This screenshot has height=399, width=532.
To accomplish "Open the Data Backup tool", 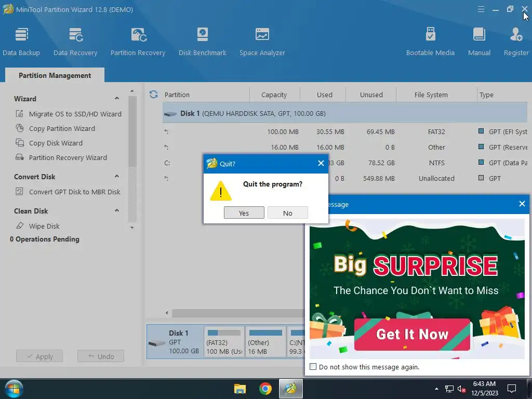I will pos(21,42).
